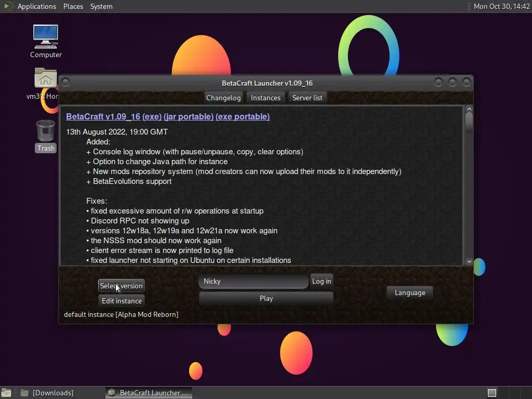
Task: Click the BetaCraft Launcher taskbar entry
Action: coord(149,393)
